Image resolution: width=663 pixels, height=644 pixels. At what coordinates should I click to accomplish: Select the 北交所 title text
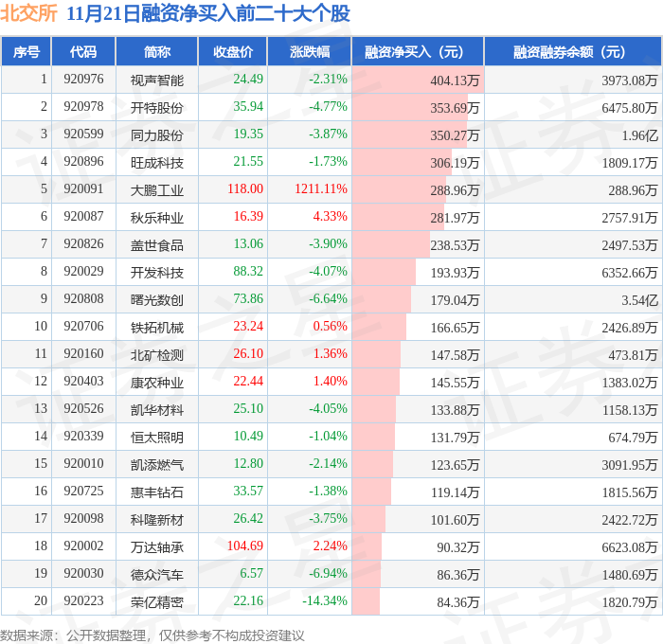click(28, 13)
